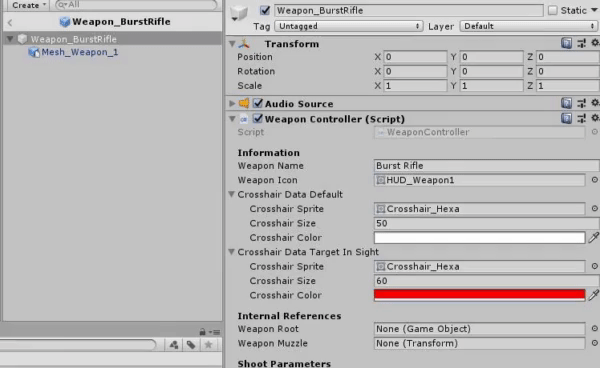This screenshot has width=600, height=368.
Task: Click object picker for Weapon Muzzle
Action: 594,343
